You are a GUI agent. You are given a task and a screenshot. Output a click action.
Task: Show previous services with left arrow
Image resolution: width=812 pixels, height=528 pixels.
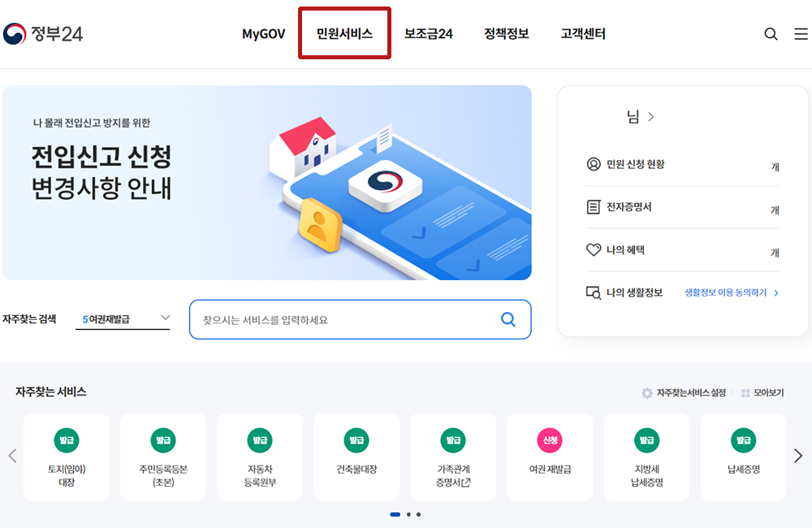click(12, 456)
